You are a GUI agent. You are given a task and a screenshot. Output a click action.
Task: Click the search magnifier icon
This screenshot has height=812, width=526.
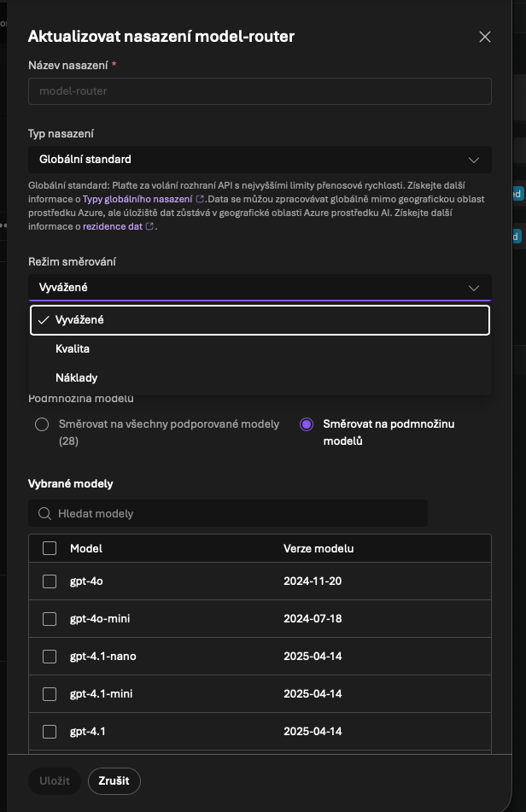[x=45, y=513]
